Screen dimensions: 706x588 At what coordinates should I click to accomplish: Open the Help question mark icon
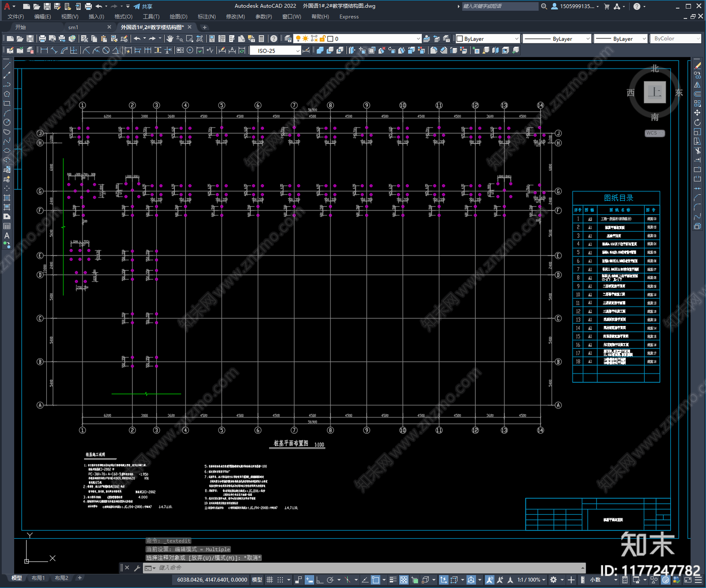pyautogui.click(x=274, y=39)
